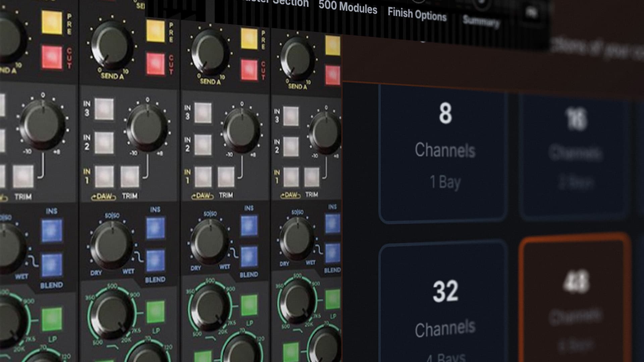
Task: Toggle the yellow PRE button on third strip
Action: click(x=249, y=39)
